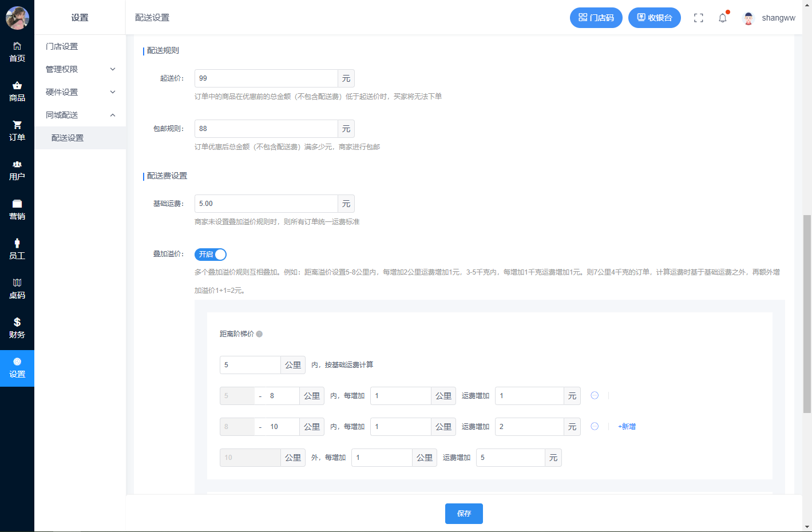The width and height of the screenshot is (812, 532).
Task: Expand the 硬件设置 submenu
Action: (80, 92)
